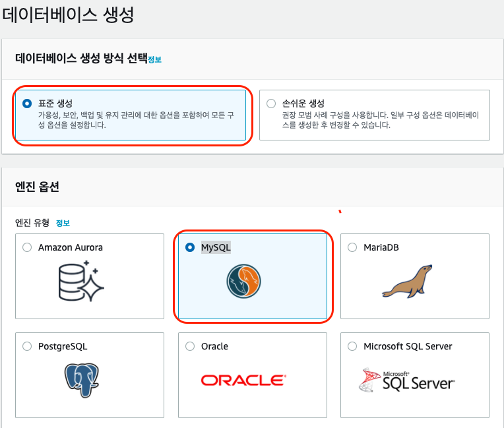Click the Amazon Aurora label

[x=71, y=247]
